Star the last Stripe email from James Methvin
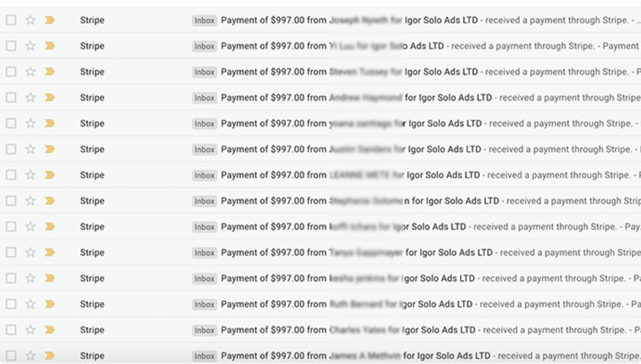 (30, 355)
